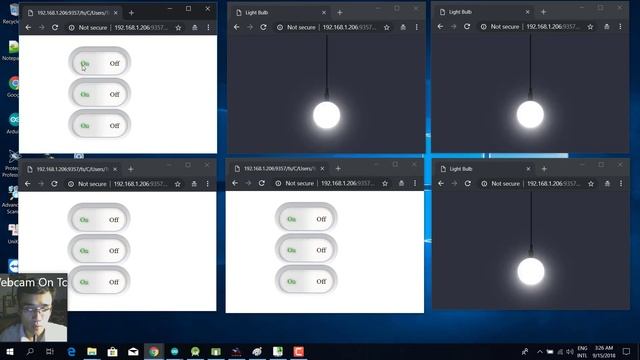Open new tab in bottom-right Light Bulb window
This screenshot has width=640, height=360.
tap(544, 169)
